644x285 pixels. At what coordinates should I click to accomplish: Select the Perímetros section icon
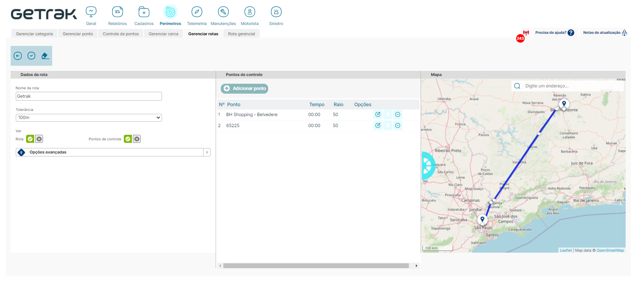click(170, 12)
